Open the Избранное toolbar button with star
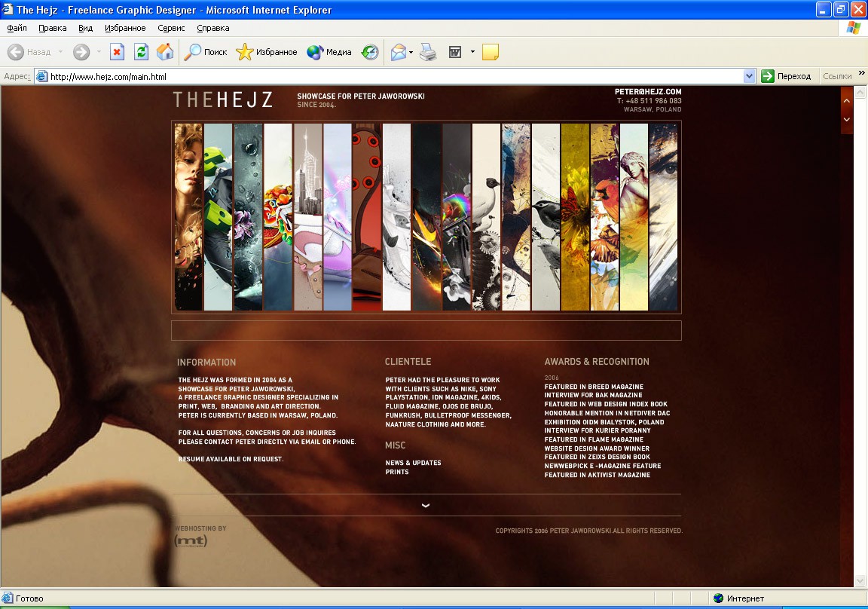 [266, 52]
